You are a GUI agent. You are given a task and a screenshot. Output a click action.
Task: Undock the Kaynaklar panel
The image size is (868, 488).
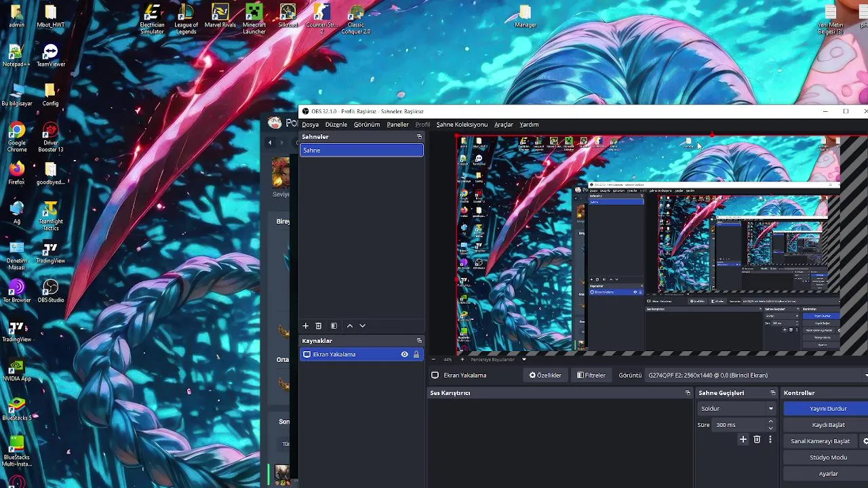[x=419, y=341]
